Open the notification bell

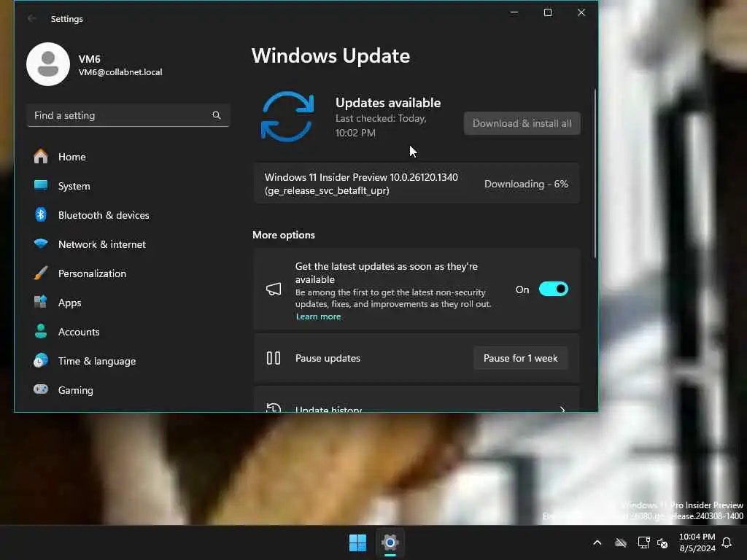click(x=727, y=542)
